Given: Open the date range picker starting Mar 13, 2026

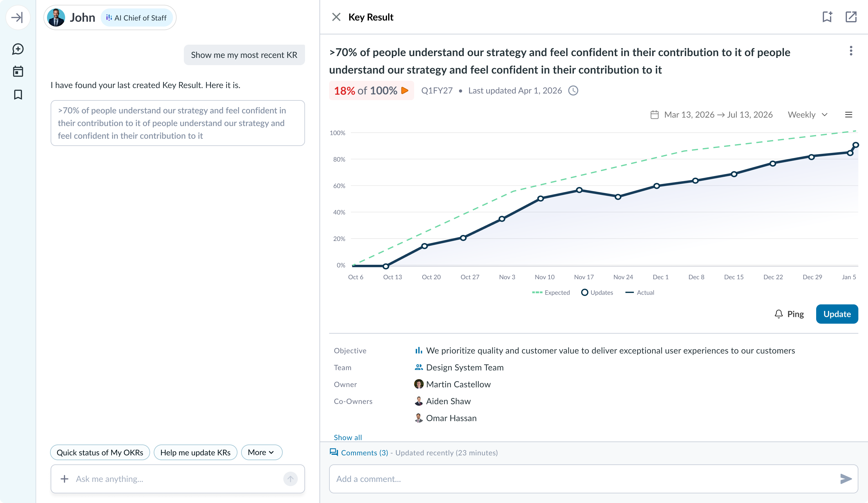Looking at the screenshot, I should [x=711, y=115].
